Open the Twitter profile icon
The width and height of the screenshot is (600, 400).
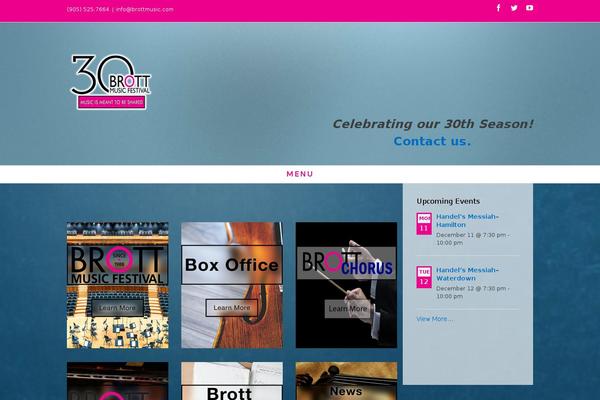514,8
